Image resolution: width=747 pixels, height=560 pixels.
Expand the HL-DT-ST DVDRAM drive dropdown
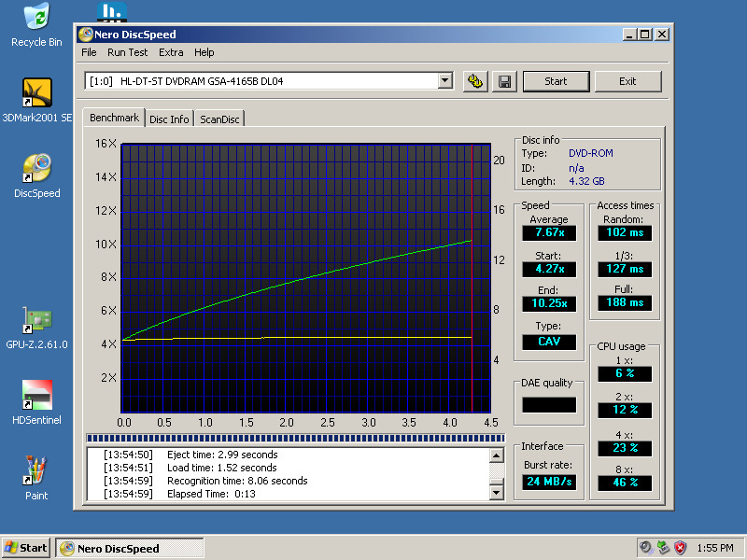(444, 81)
